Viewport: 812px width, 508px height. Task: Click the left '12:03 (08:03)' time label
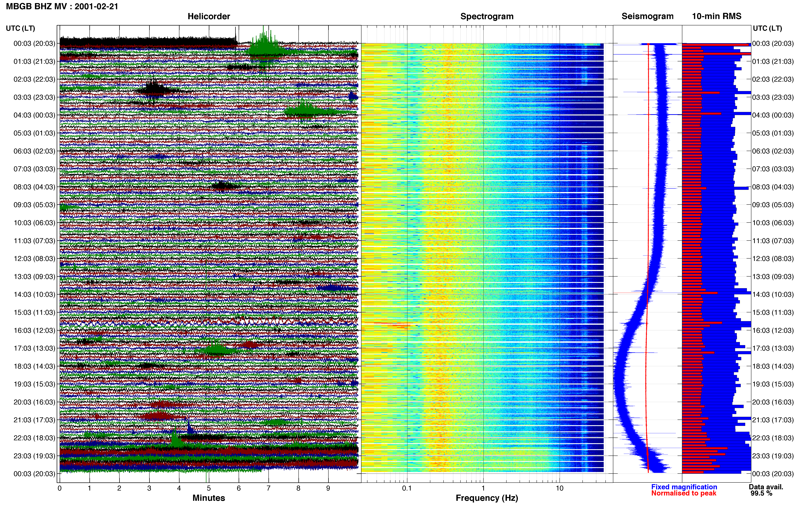tap(34, 259)
